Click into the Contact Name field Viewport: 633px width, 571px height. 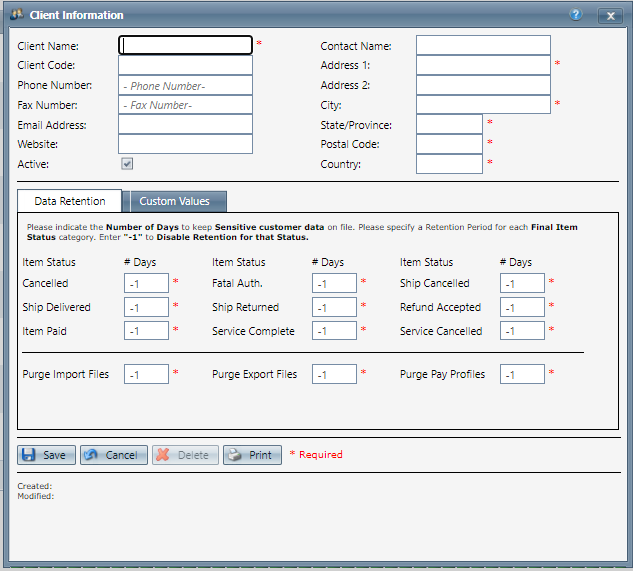coord(483,45)
